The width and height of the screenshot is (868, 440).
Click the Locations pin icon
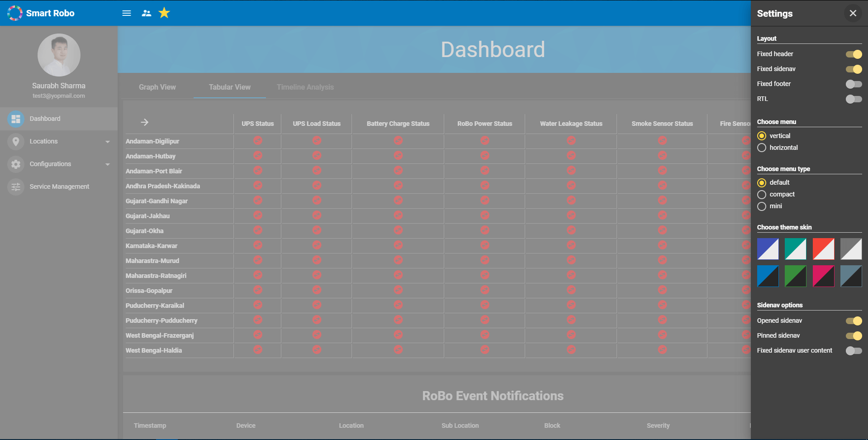coord(16,141)
